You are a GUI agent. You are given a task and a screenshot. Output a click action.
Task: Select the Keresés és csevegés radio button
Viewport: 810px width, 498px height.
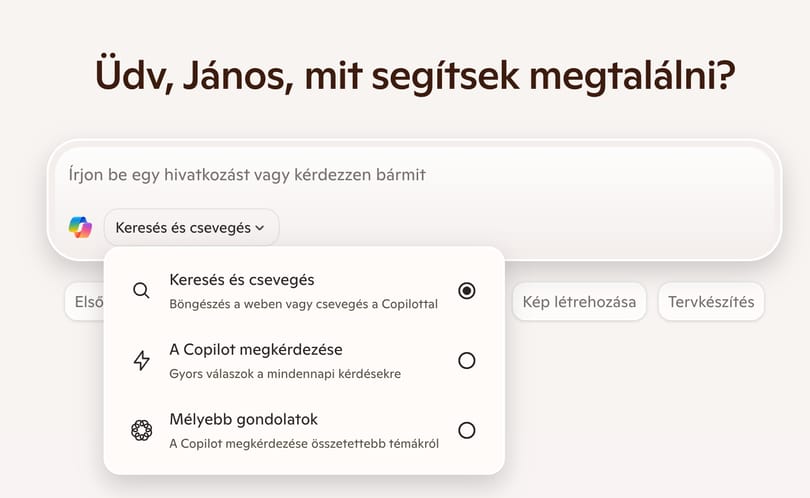(466, 291)
